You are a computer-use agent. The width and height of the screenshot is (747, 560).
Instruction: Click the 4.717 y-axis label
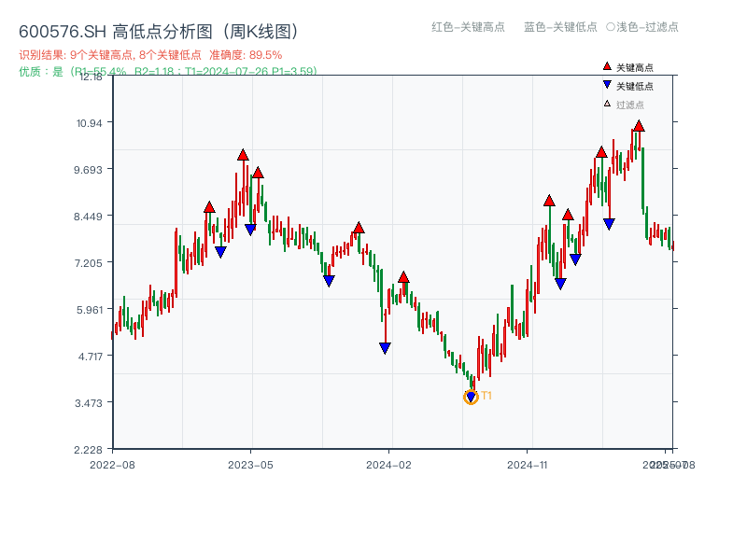(x=91, y=357)
